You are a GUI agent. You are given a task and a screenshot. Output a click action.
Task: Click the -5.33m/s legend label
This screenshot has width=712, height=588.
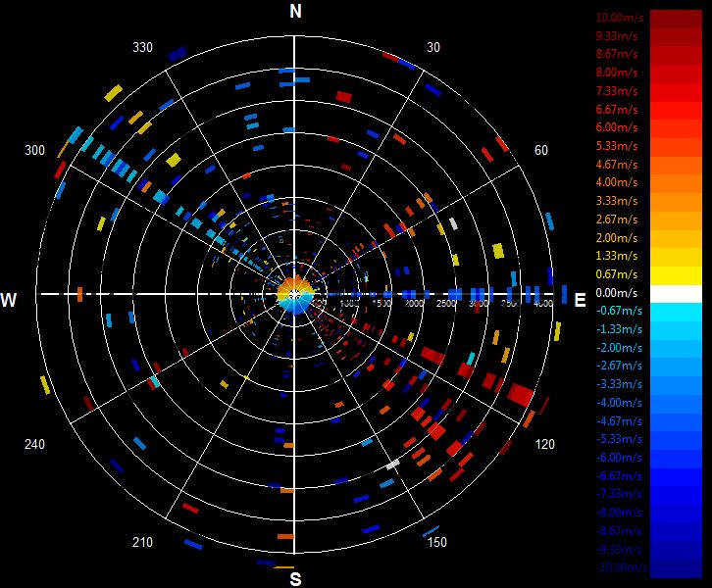coord(619,439)
